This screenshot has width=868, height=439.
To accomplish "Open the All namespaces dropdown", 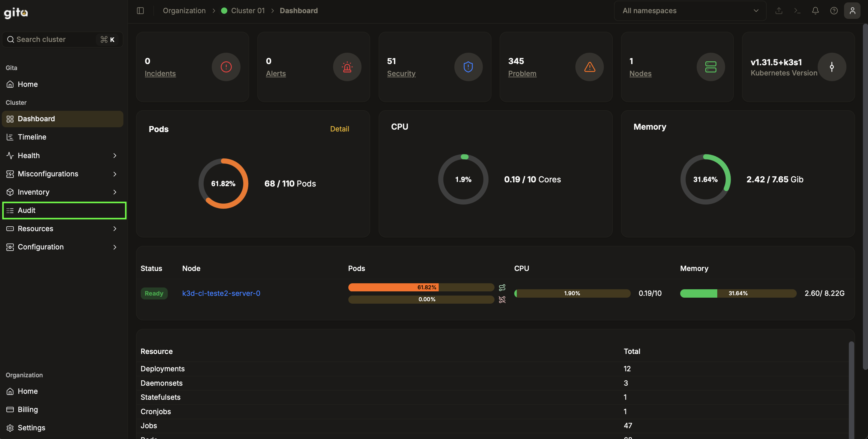I will 689,11.
